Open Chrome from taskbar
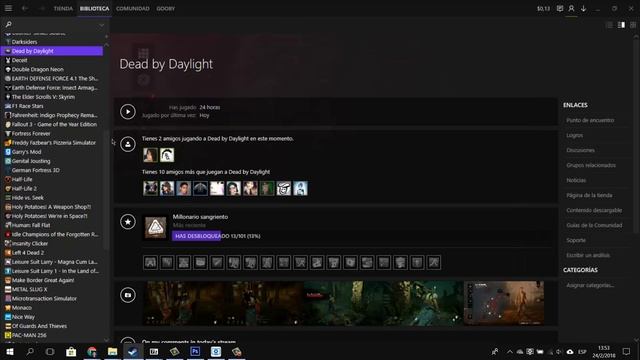The width and height of the screenshot is (640, 360). (92, 351)
